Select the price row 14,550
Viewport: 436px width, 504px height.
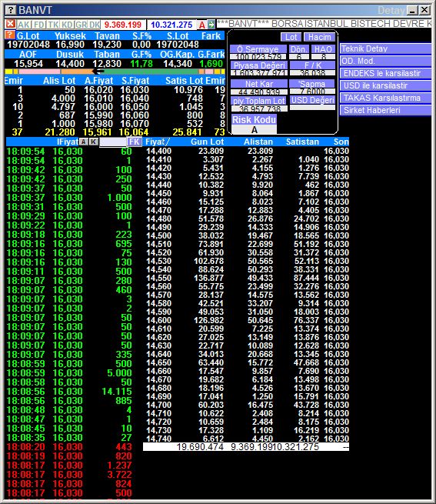(x=247, y=278)
